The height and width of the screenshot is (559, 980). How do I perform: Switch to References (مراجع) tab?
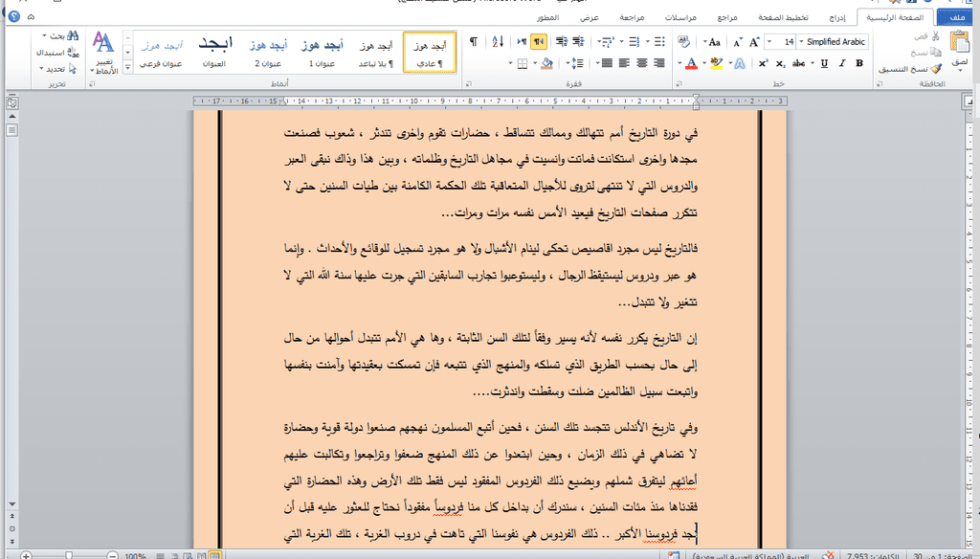tap(727, 17)
